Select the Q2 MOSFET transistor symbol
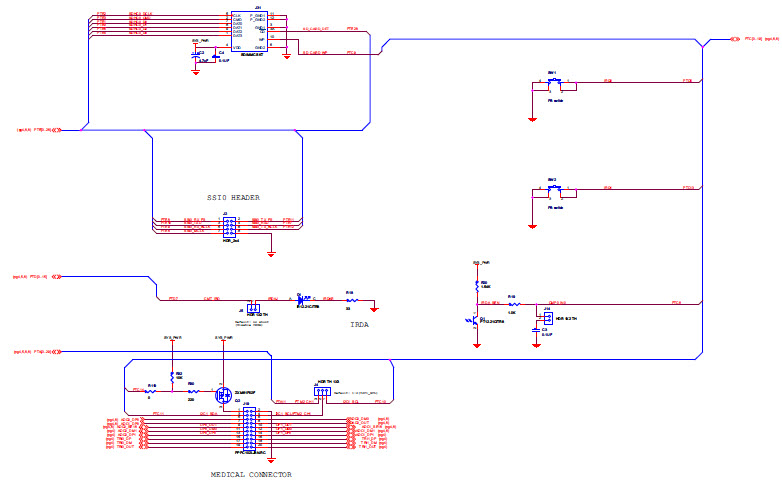 pyautogui.click(x=223, y=394)
